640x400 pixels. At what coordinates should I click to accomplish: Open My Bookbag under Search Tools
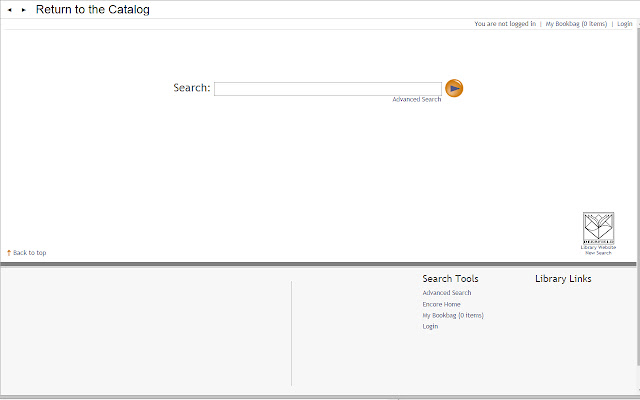(453, 316)
